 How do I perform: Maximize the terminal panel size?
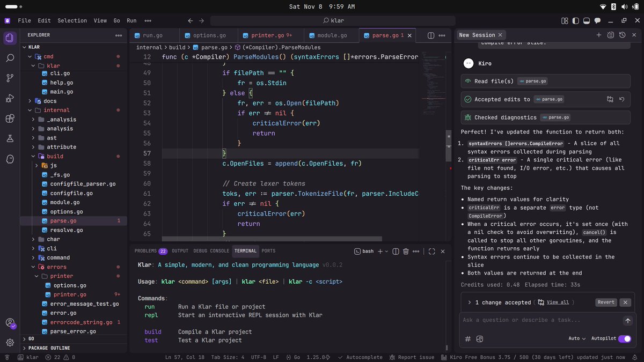431,251
